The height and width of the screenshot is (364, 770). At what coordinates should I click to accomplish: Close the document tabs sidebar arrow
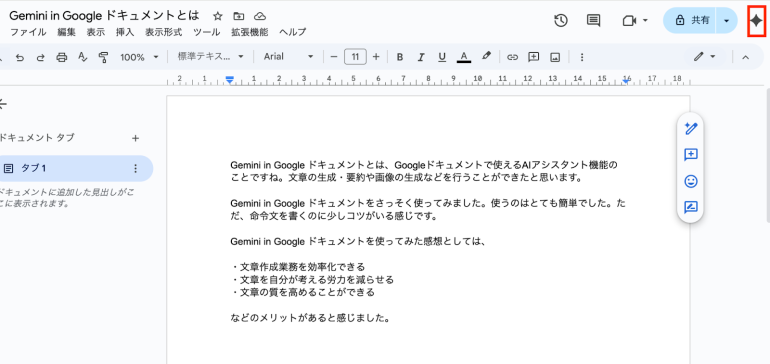(3, 104)
